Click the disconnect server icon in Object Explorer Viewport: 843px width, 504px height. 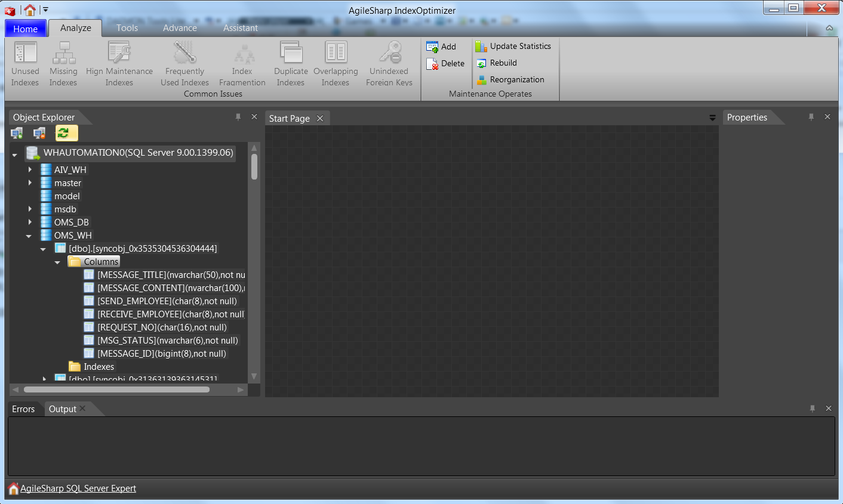39,133
